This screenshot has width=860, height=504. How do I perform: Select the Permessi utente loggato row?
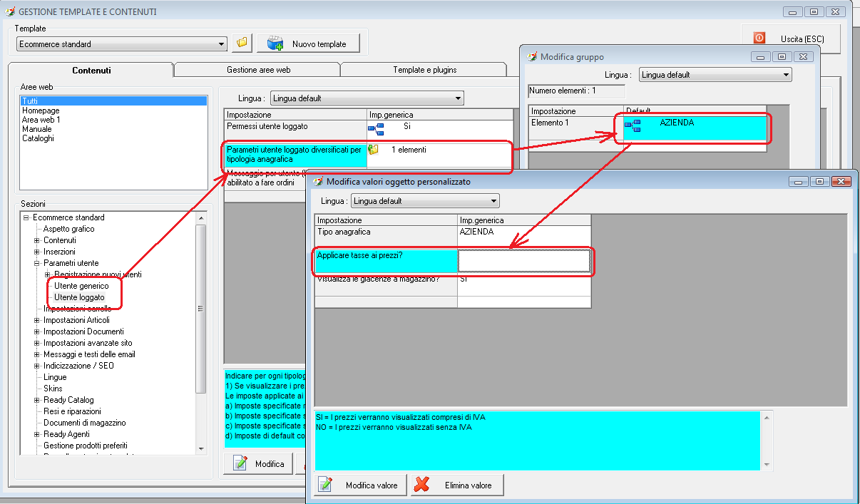pos(369,130)
